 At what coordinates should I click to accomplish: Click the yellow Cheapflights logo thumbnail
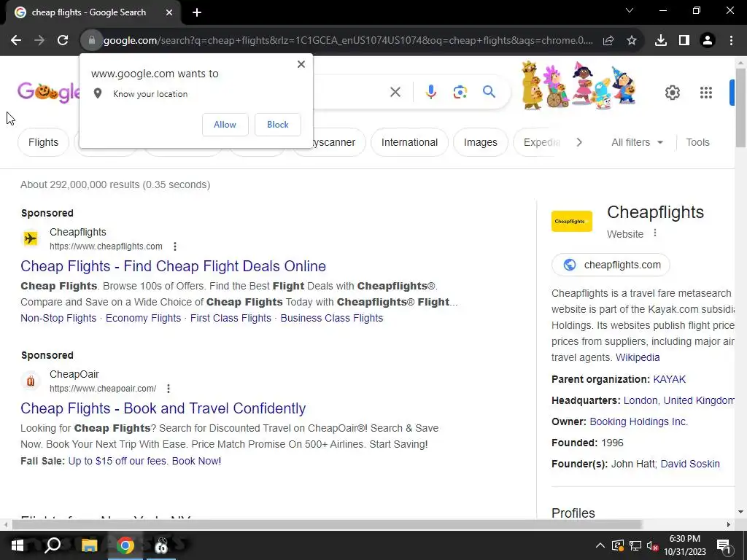point(572,222)
